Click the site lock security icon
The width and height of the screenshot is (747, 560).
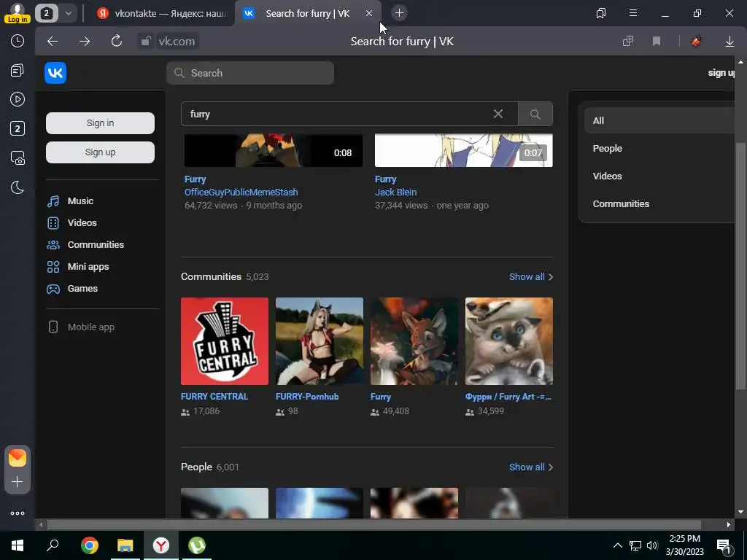[x=145, y=42]
